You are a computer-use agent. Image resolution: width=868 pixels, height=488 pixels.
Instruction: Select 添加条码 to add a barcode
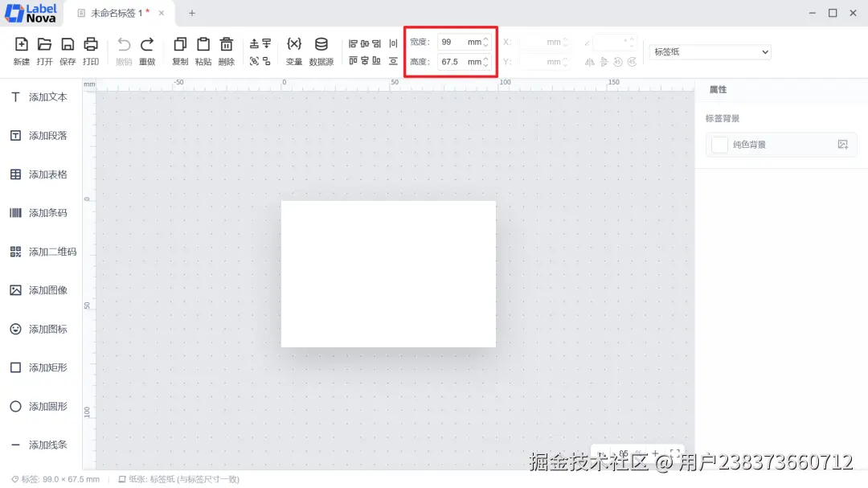click(x=39, y=213)
